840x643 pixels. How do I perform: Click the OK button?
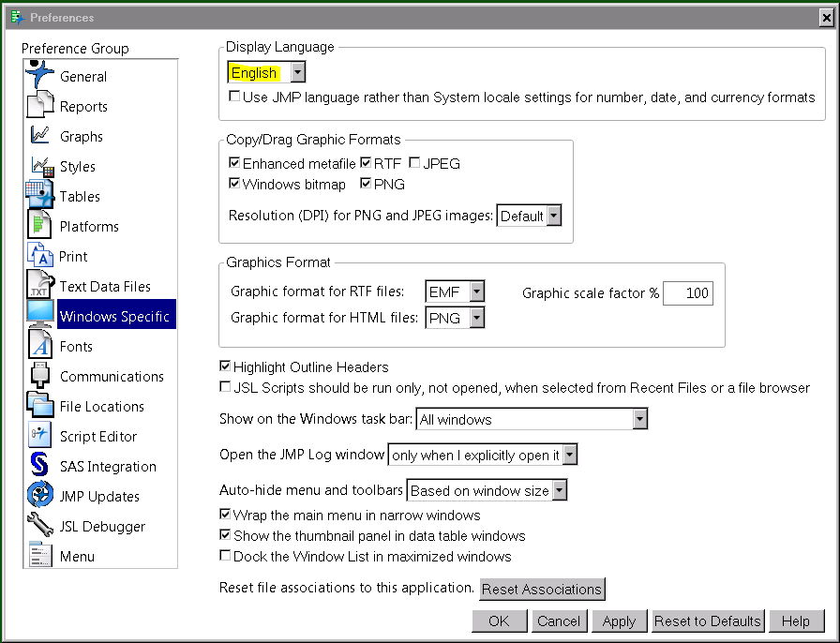point(500,621)
